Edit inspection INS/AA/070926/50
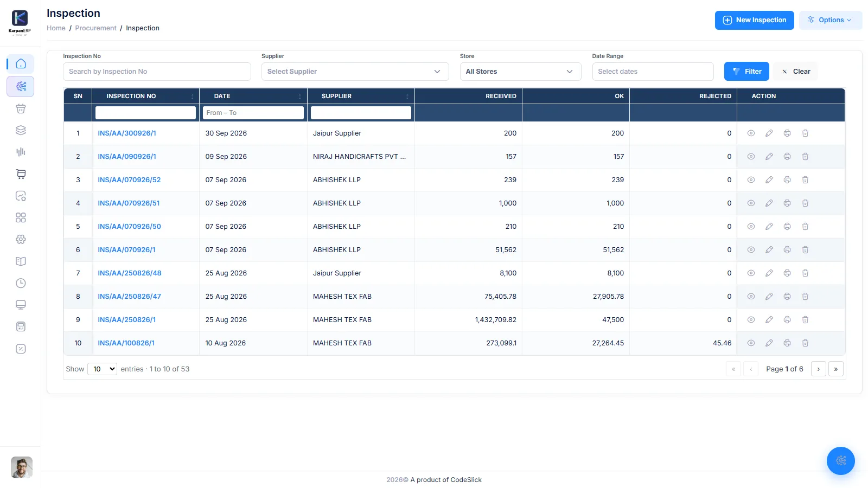This screenshot has width=868, height=488. 769,227
